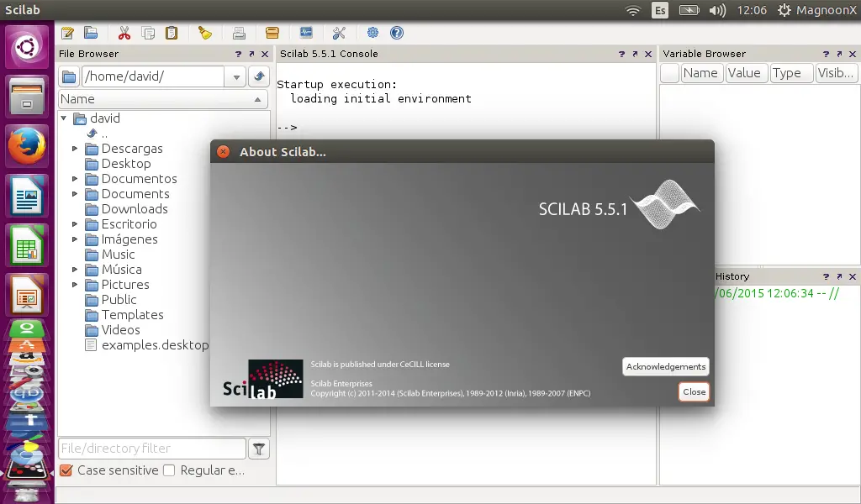
Task: Click help icon of History panel
Action: (x=826, y=276)
